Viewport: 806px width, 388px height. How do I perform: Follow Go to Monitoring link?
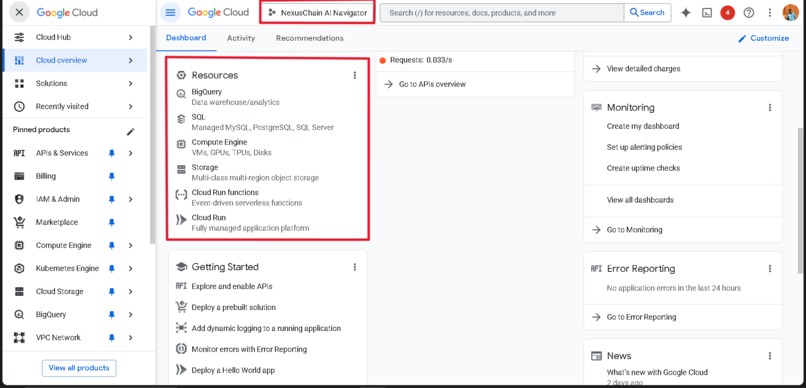627,230
